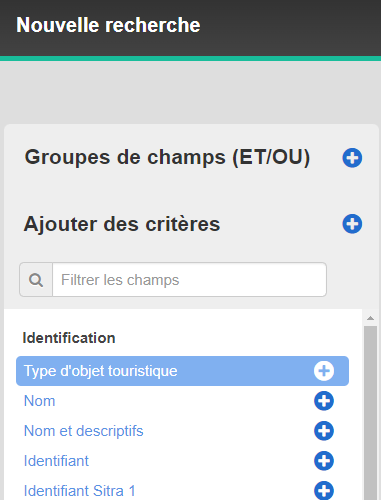Choose the Identifiant field link

coord(56,461)
